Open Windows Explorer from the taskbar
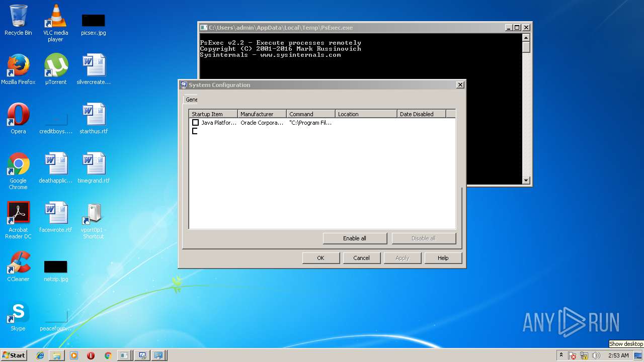644x362 pixels. tap(57, 355)
